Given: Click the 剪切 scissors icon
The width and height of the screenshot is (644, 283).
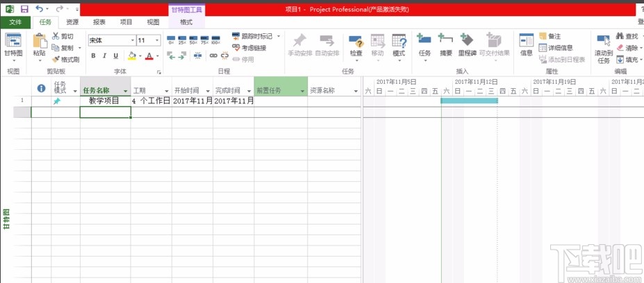Looking at the screenshot, I should (56, 37).
